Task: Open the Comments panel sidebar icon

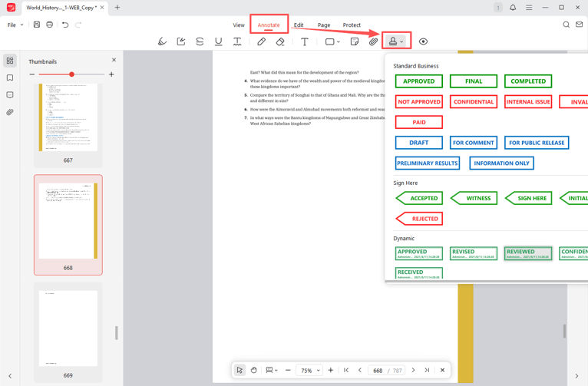Action: (x=10, y=95)
